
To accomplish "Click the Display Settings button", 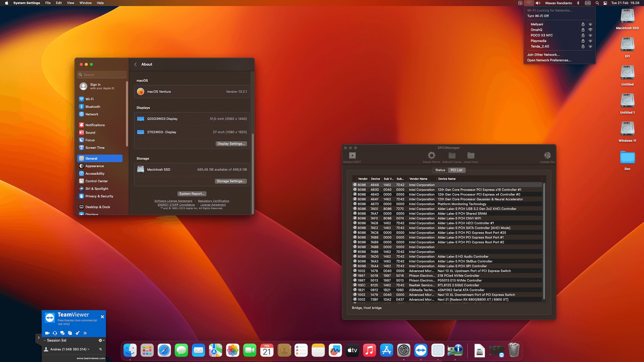I will point(231,144).
